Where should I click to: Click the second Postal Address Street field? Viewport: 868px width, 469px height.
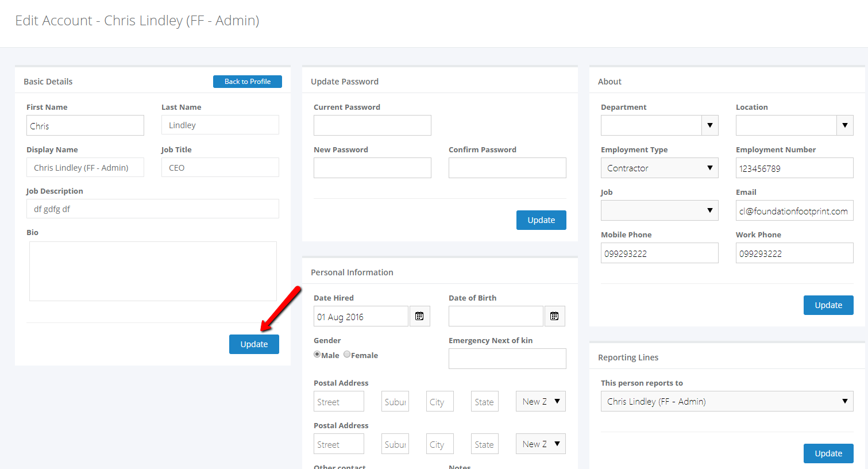[x=339, y=444]
